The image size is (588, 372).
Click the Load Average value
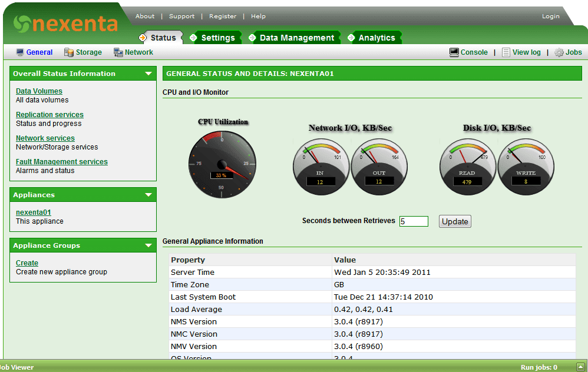pyautogui.click(x=364, y=310)
